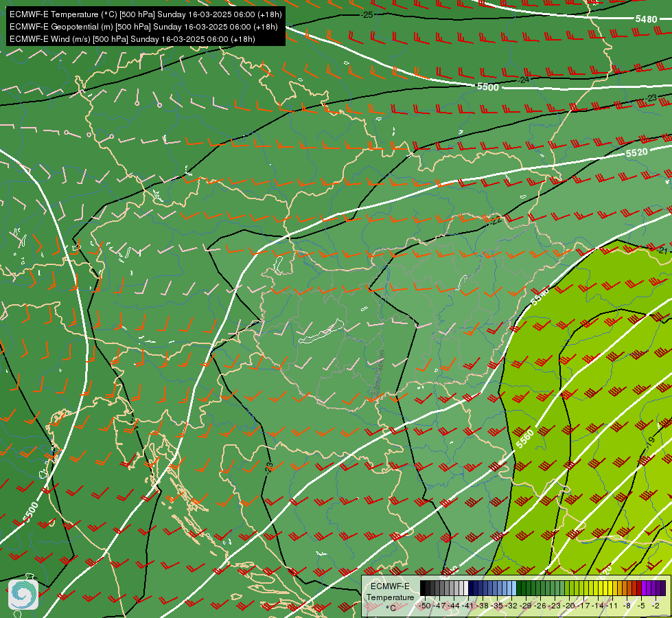
Task: Pick the black swatch at the legend's left end
Action: [x=423, y=588]
